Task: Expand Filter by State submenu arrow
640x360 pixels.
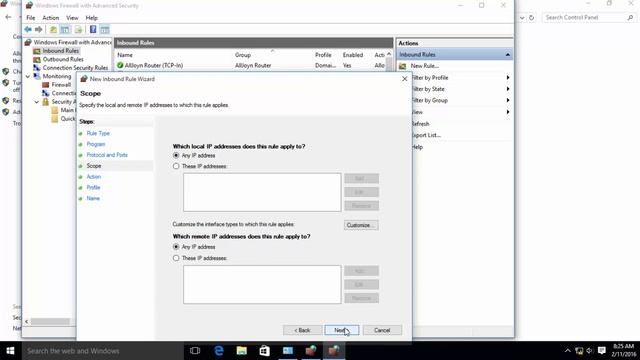Action: click(x=508, y=89)
